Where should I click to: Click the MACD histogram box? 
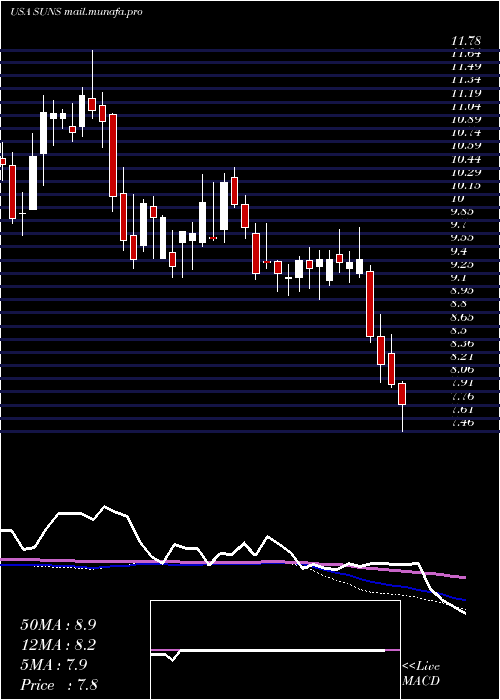[275, 650]
